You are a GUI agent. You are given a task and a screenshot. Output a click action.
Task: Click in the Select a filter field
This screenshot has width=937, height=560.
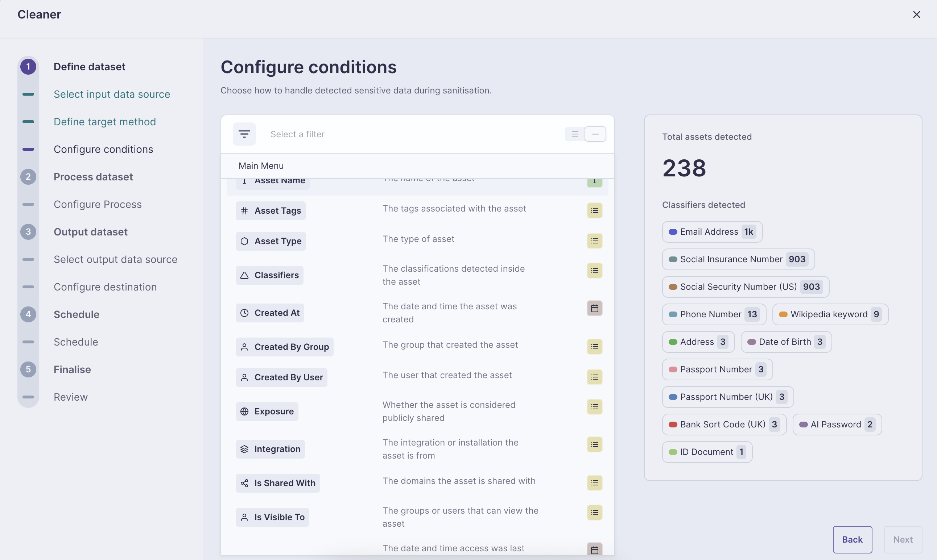coord(412,134)
